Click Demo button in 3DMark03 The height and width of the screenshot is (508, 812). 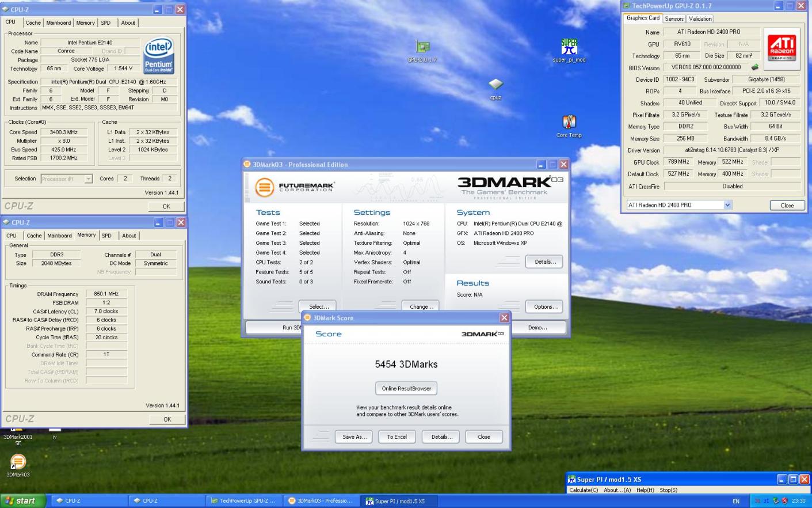[x=537, y=327]
